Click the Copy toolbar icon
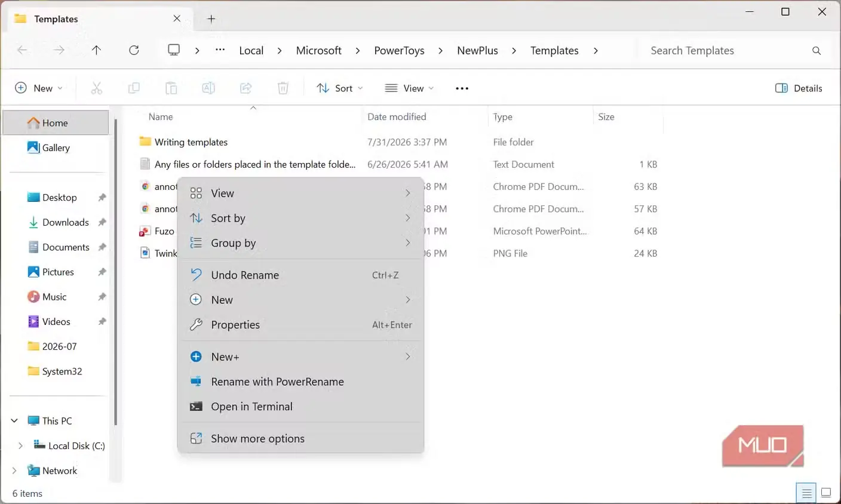 tap(134, 88)
